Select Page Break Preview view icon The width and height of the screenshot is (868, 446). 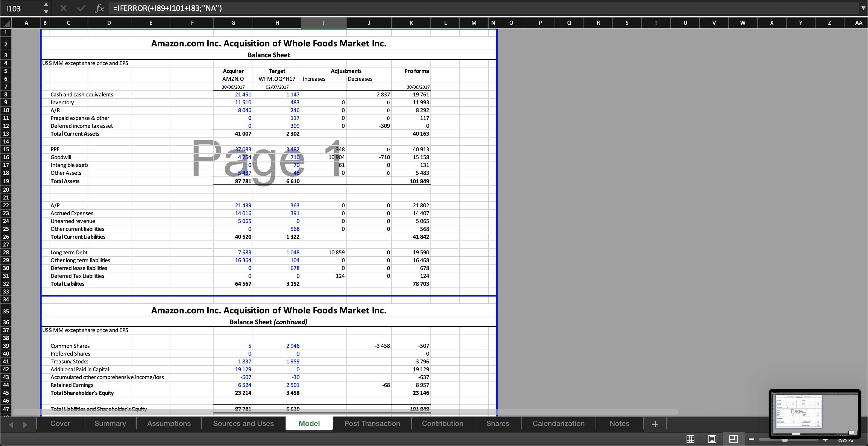click(x=734, y=439)
